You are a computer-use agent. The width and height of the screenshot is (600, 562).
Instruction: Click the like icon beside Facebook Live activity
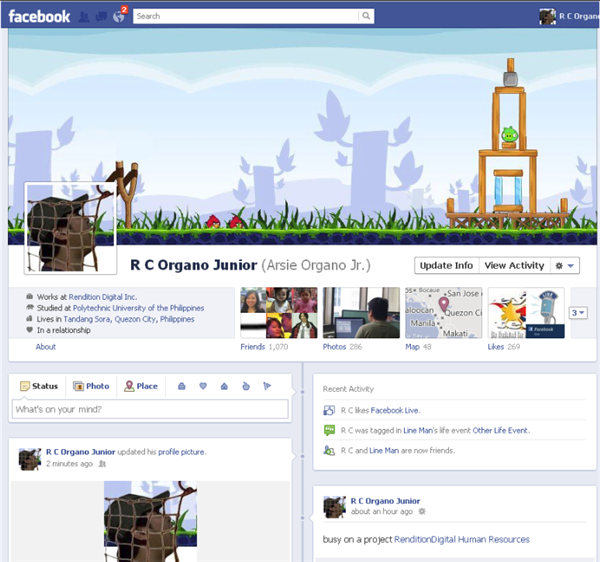pyautogui.click(x=329, y=411)
